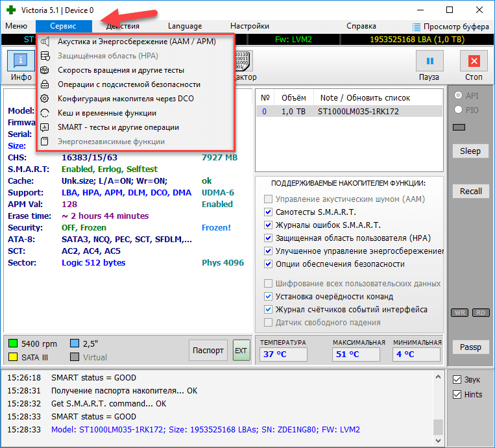
Task: Click the minimum temperature 4 °C field
Action: coord(417,354)
